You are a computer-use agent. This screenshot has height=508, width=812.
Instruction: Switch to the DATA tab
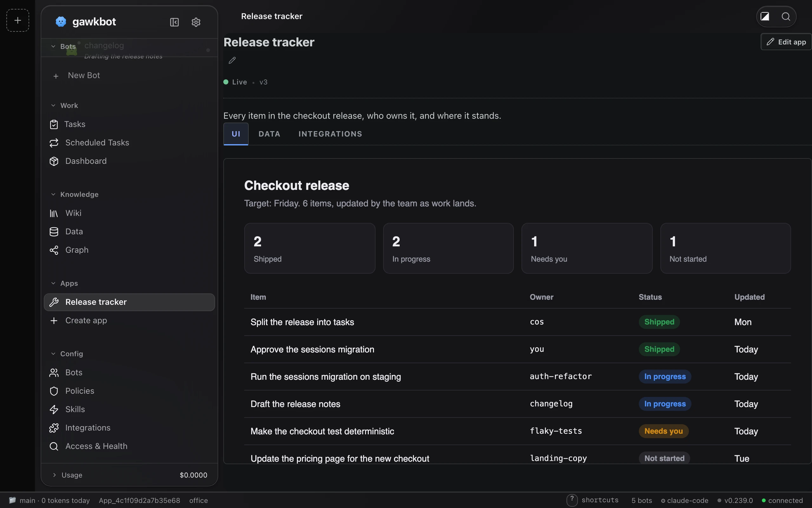pos(269,134)
